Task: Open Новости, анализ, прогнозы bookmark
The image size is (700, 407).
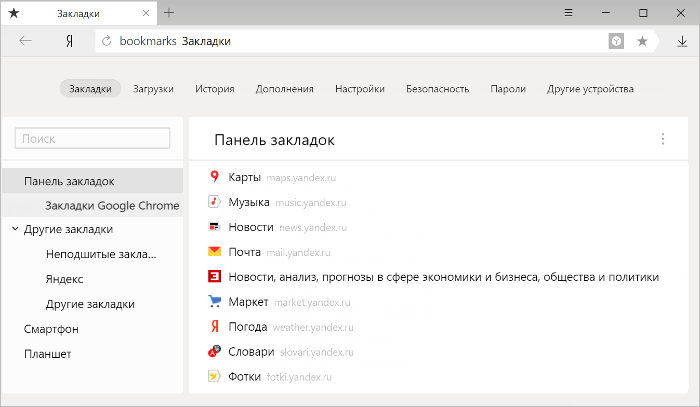Action: coord(444,277)
